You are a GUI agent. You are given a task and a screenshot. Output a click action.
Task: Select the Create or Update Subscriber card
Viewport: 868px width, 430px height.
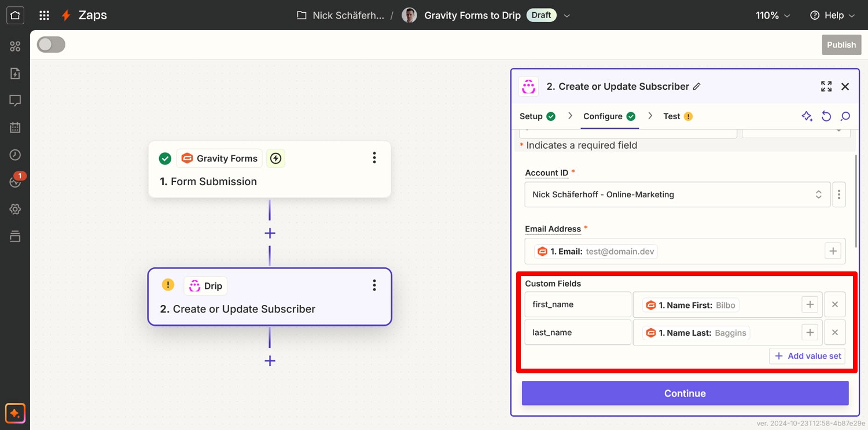pos(270,296)
